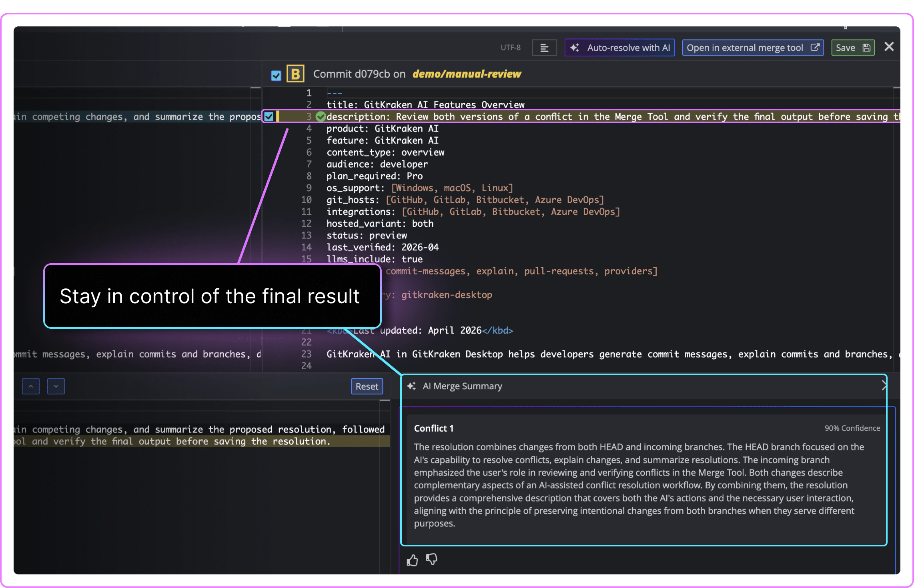Close the merge tool view

889,47
